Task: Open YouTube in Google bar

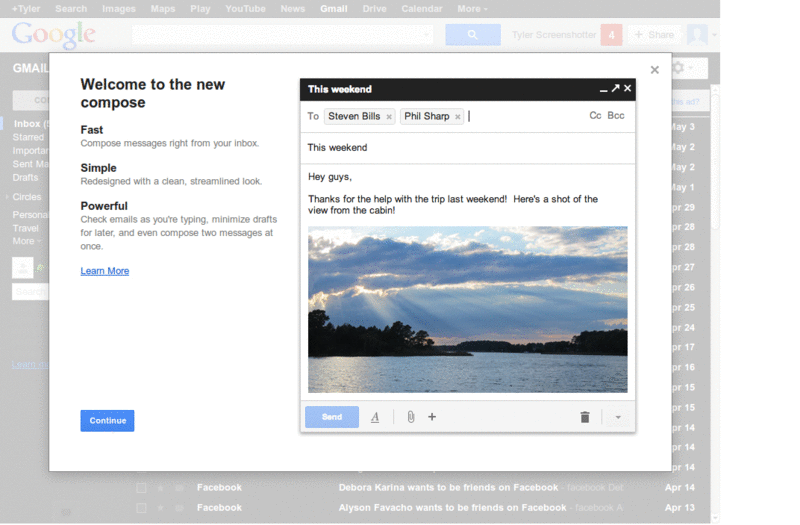Action: [x=245, y=9]
